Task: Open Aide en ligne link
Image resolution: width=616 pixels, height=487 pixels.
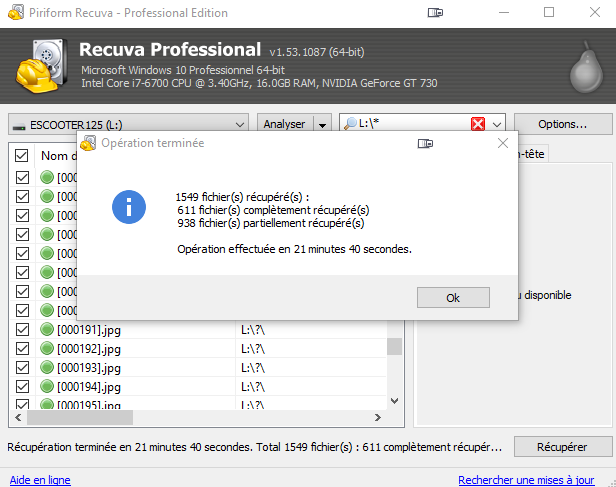Action: [40, 480]
